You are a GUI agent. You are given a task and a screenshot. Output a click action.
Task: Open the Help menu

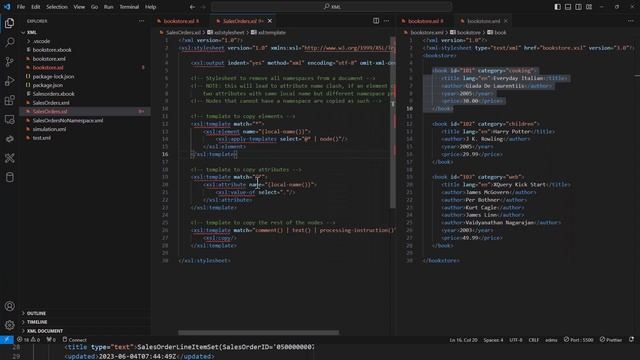(151, 7)
